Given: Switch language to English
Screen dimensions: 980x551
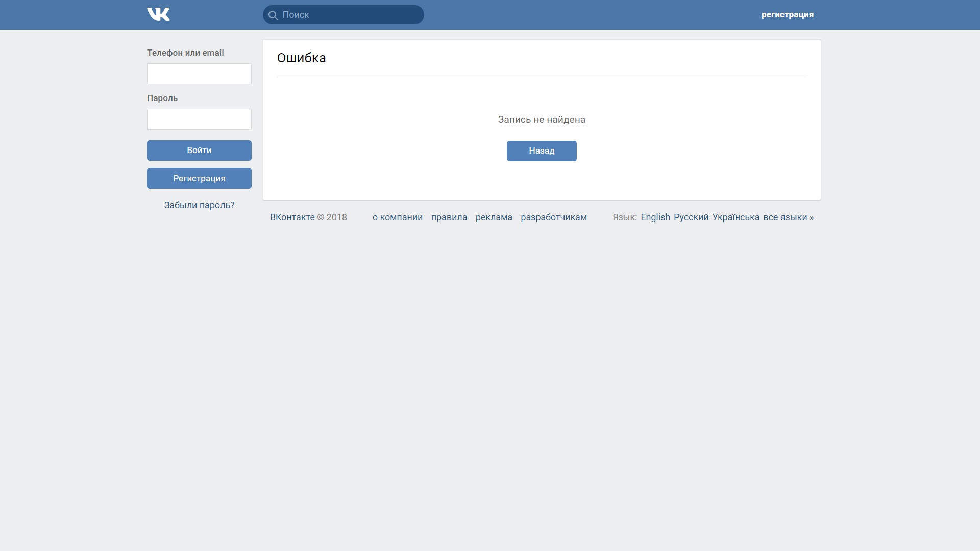Looking at the screenshot, I should 655,217.
